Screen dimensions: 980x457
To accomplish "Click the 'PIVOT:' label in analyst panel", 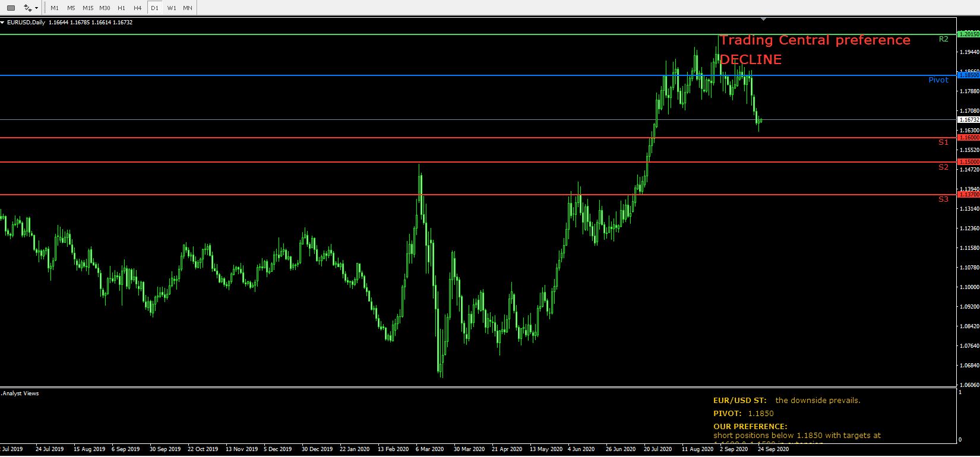I will (x=728, y=414).
